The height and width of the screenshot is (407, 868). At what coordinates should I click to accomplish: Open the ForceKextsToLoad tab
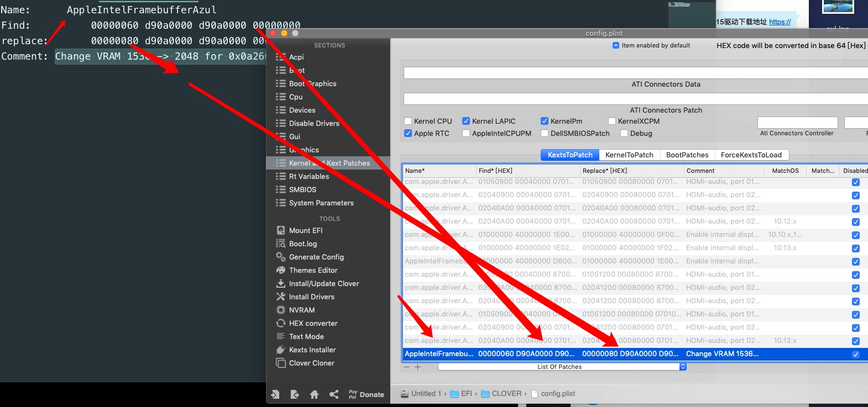coord(751,155)
